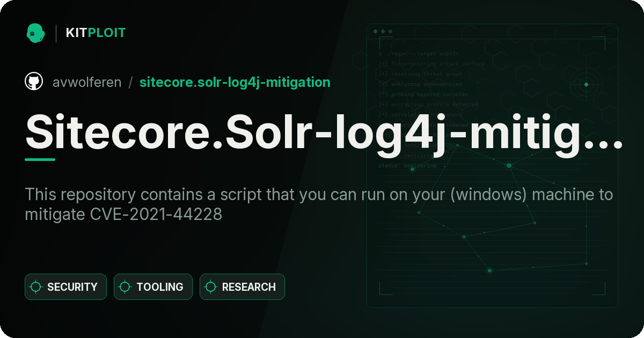644x338 pixels.
Task: Click the RESEARCH tag badge
Action: 242,287
